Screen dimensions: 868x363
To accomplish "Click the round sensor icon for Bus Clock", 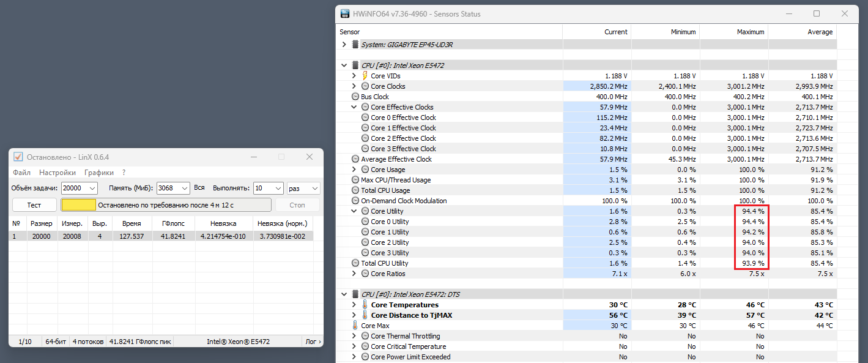I will 355,97.
